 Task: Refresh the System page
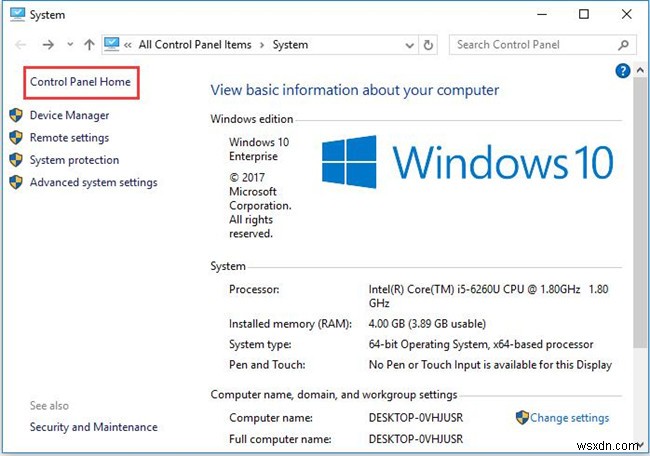(x=428, y=45)
